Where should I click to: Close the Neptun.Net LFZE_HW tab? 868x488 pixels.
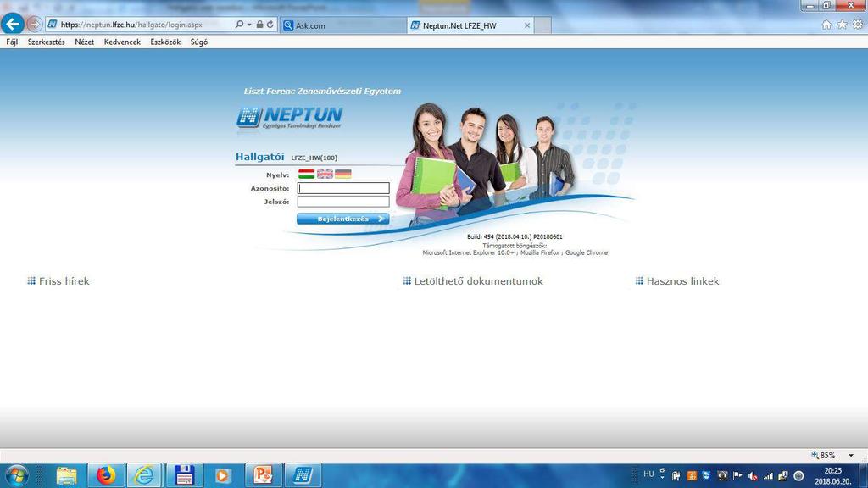click(x=527, y=25)
